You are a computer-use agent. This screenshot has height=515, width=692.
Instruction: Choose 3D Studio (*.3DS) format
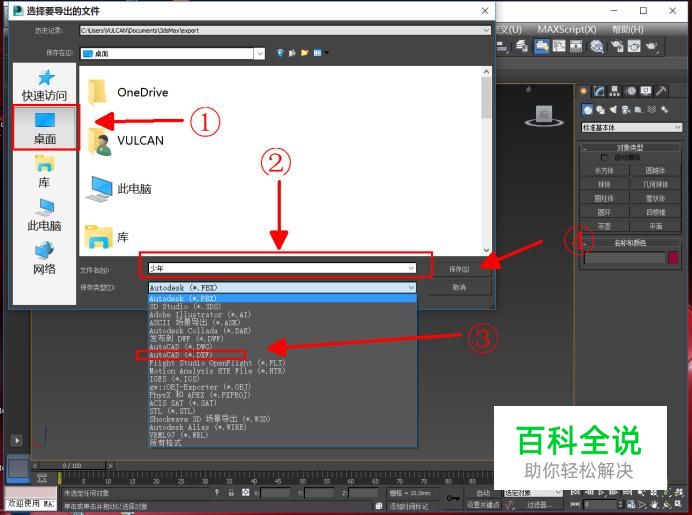282,307
